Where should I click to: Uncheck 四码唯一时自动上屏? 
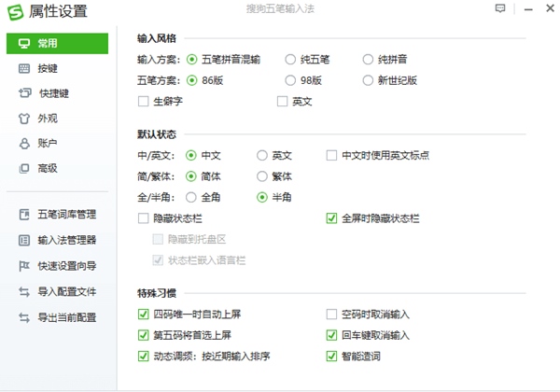(143, 315)
